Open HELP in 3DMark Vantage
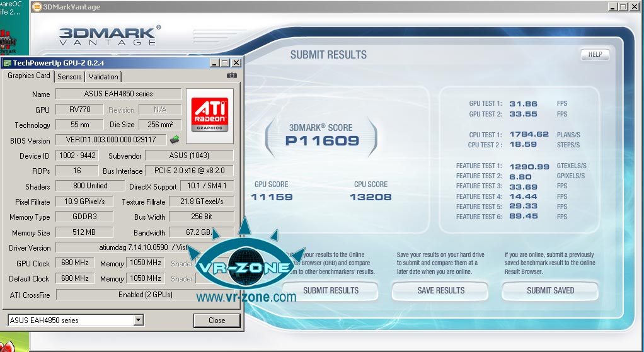 pyautogui.click(x=595, y=55)
